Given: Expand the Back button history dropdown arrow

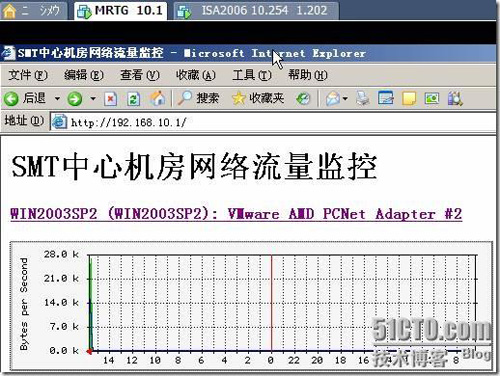Looking at the screenshot, I should coord(57,99).
